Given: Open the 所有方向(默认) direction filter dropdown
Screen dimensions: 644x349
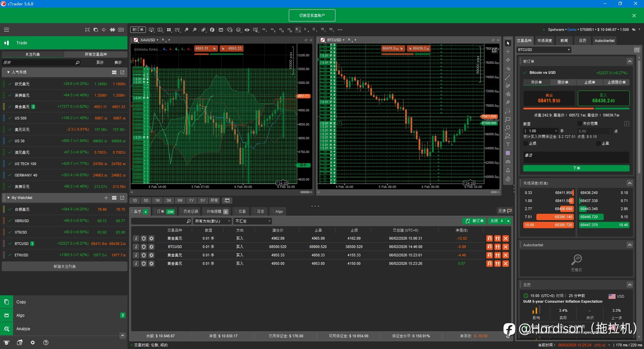Looking at the screenshot, I should pos(212,221).
